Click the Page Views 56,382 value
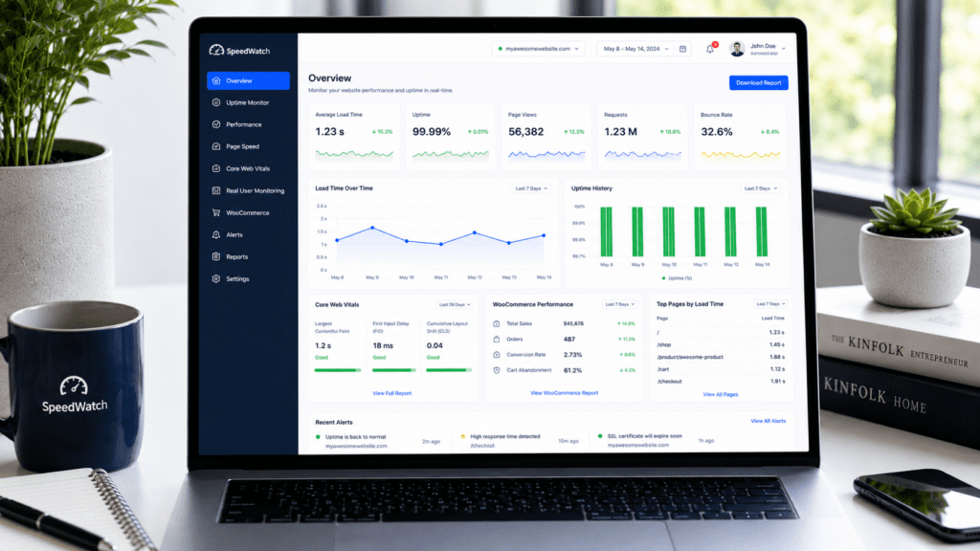This screenshot has height=551, width=980. 525,132
